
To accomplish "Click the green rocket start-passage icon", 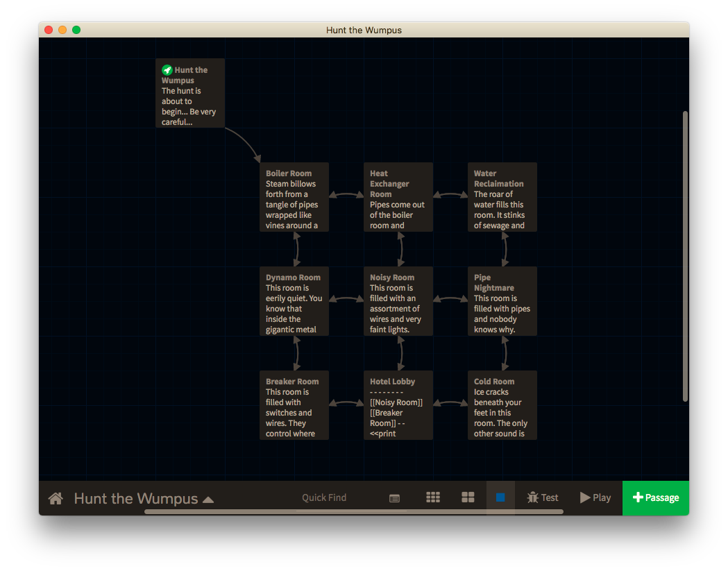I will click(167, 69).
